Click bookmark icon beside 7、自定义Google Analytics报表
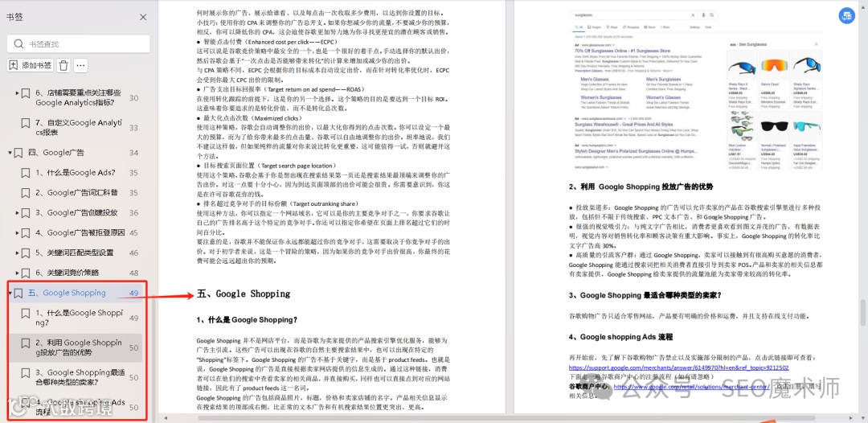The height and width of the screenshot is (423, 868). click(x=26, y=123)
